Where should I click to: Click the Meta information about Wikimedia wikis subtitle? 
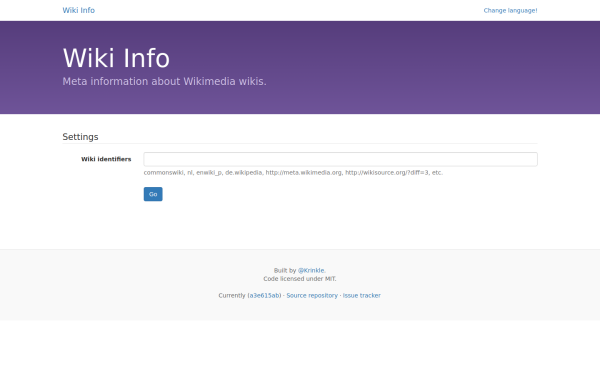164,82
